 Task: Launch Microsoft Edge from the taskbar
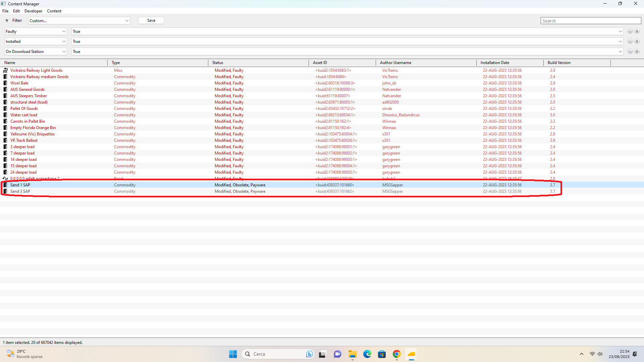(367, 354)
